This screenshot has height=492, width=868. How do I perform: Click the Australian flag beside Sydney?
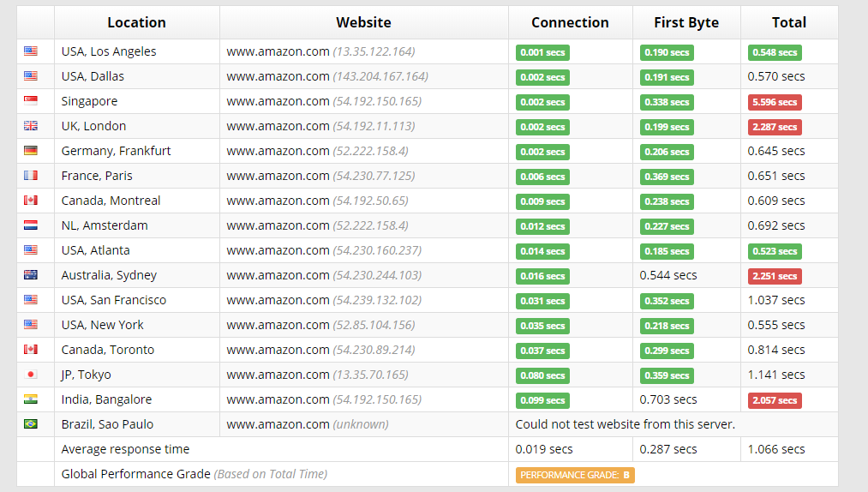coord(31,275)
